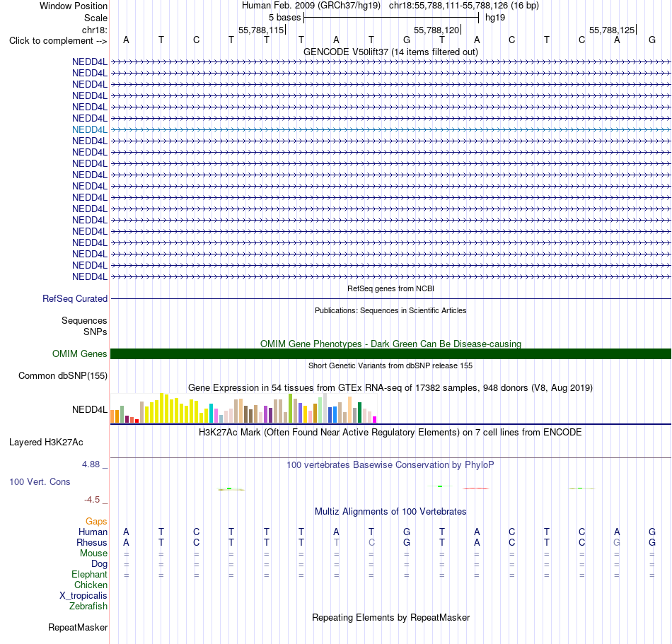
Task: Click the 'Click to complement -->' label
Action: tap(58, 41)
